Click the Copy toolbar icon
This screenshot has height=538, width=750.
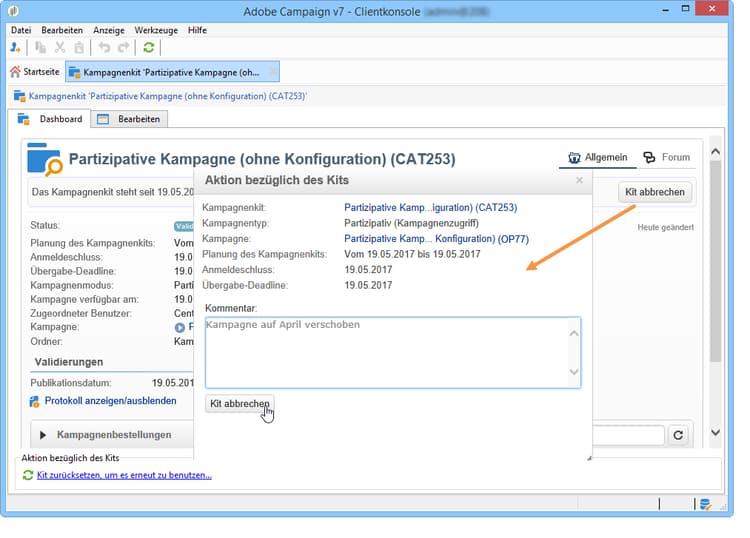[41, 47]
